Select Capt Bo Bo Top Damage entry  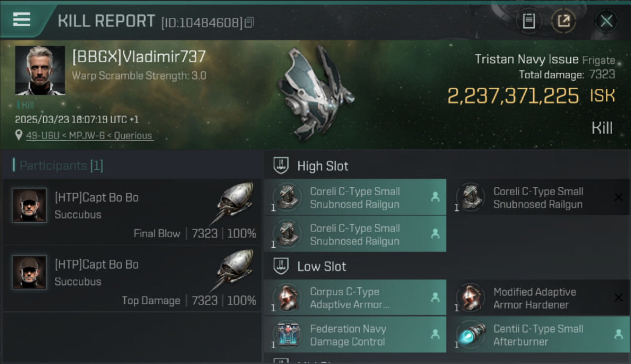pyautogui.click(x=131, y=280)
